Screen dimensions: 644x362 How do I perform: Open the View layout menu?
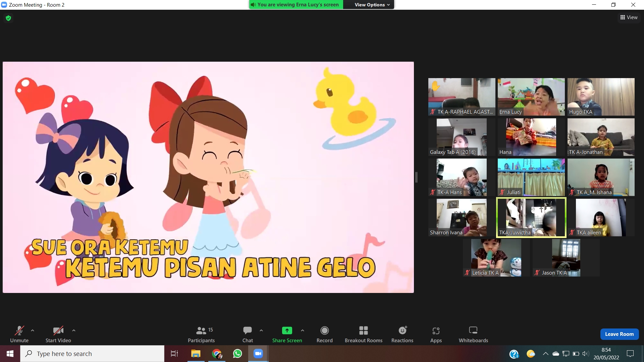[629, 17]
